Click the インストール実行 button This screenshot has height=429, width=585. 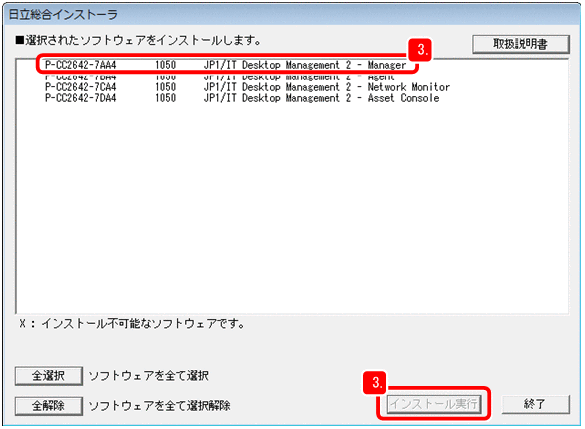coord(434,404)
